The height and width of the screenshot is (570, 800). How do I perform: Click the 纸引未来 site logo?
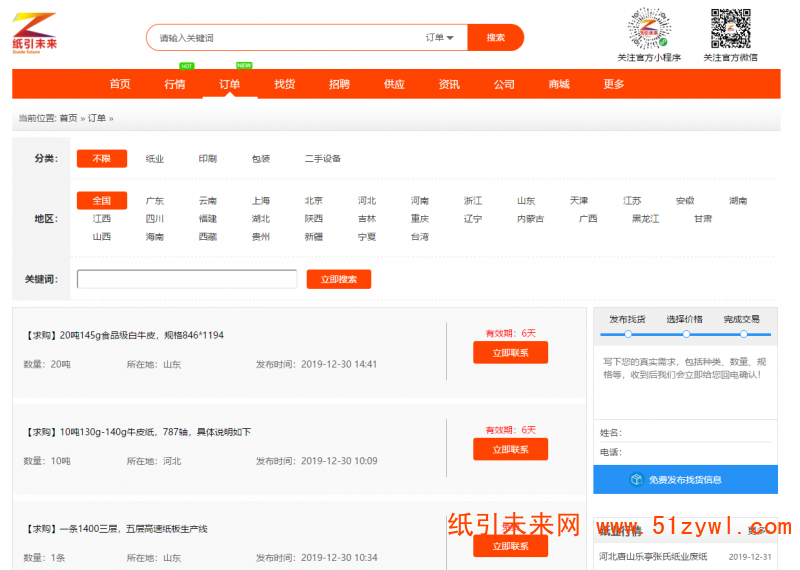(35, 34)
